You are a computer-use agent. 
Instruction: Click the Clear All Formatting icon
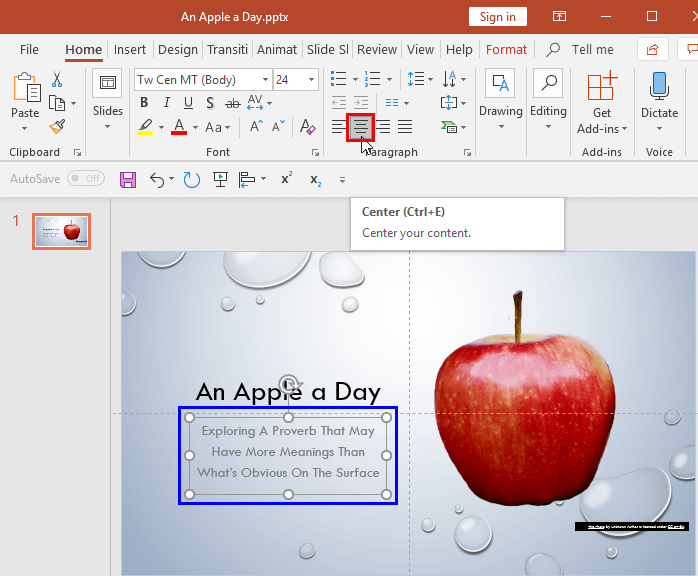[x=306, y=127]
